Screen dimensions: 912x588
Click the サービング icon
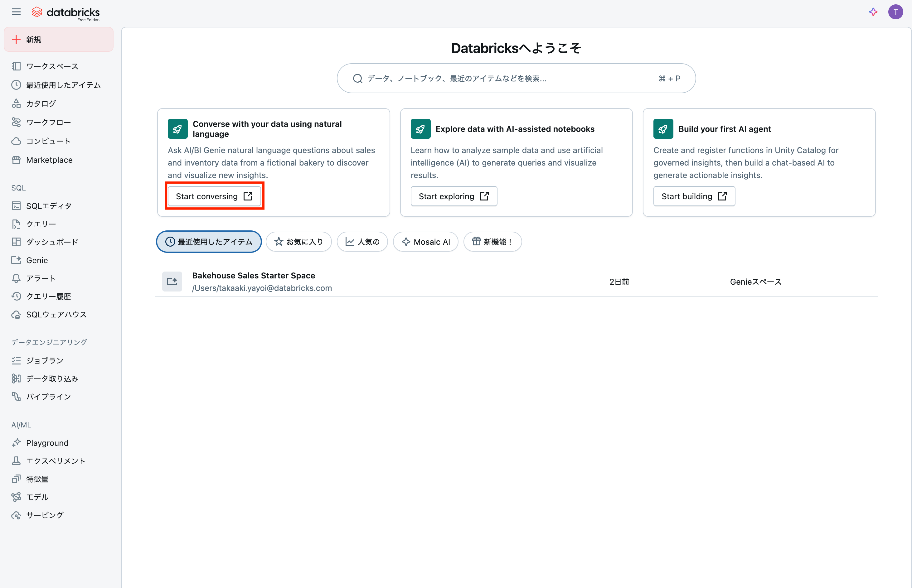[16, 515]
